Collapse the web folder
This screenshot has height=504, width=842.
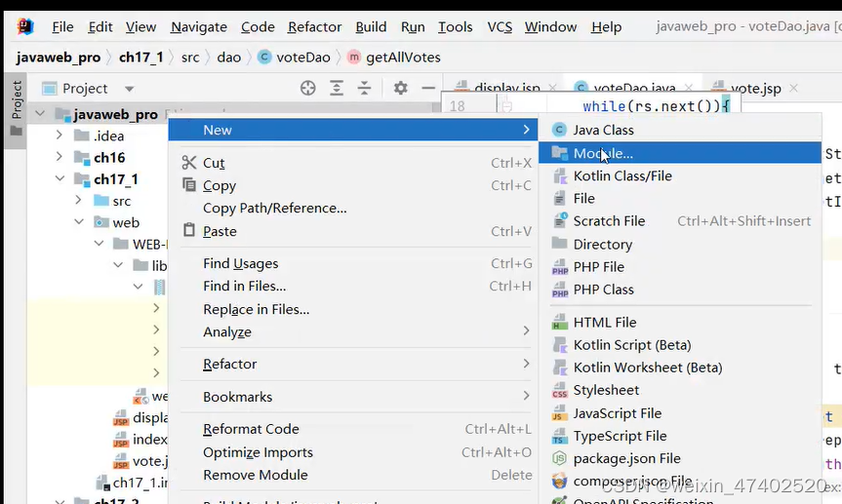click(x=79, y=221)
